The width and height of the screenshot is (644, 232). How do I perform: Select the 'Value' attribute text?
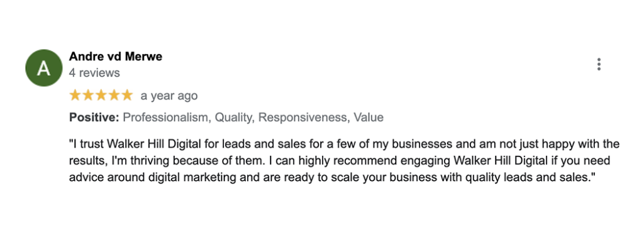point(369,118)
